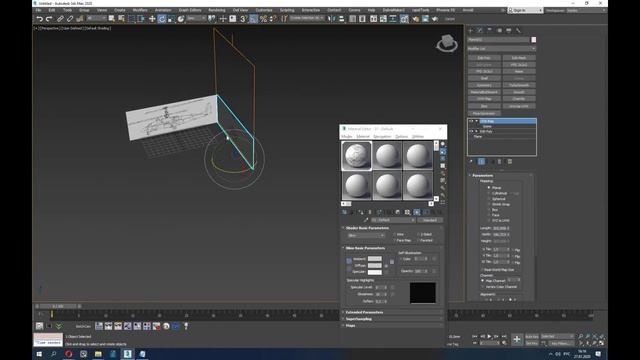Open the Modifiers menu

click(x=140, y=10)
